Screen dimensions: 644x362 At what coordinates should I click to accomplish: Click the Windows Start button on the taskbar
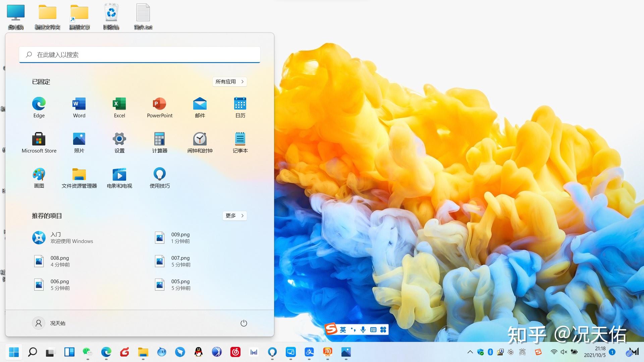[14, 352]
